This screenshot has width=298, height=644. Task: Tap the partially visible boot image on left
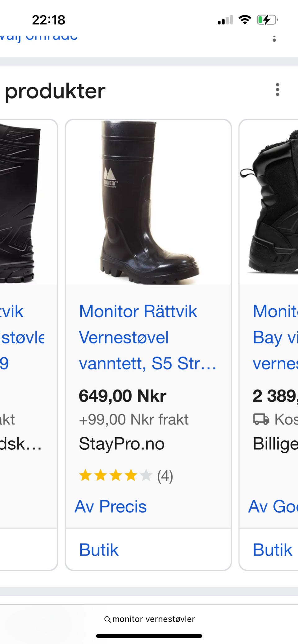click(x=29, y=202)
